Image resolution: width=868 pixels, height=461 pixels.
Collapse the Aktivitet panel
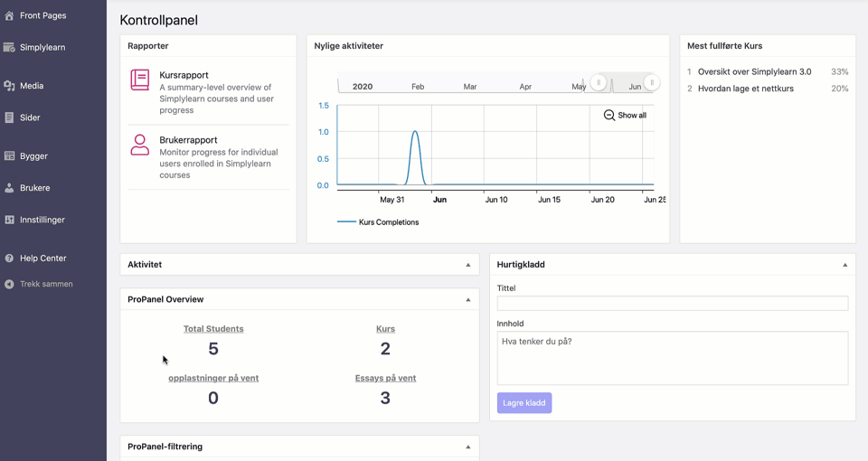[468, 265]
